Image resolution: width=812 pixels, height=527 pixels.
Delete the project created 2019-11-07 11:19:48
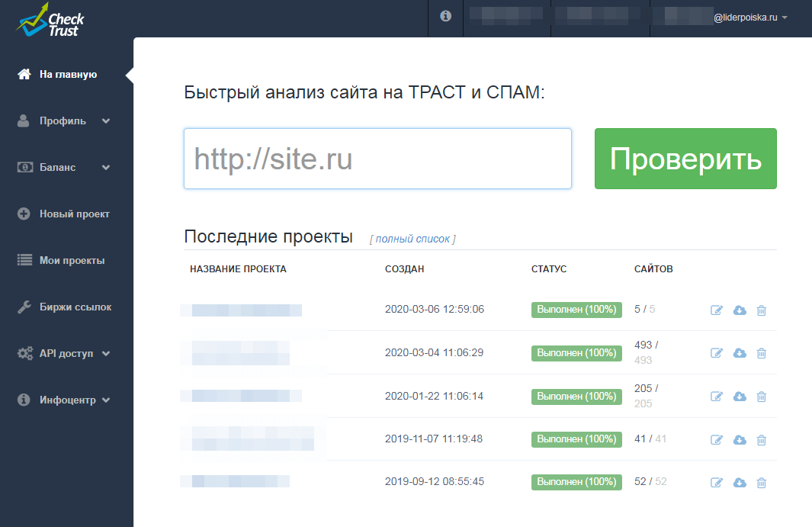pyautogui.click(x=761, y=440)
